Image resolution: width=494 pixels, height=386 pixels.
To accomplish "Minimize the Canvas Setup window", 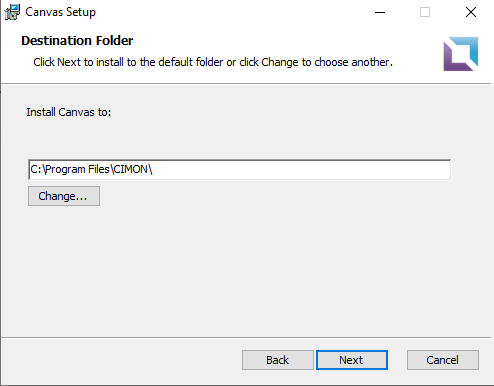I will 380,12.
